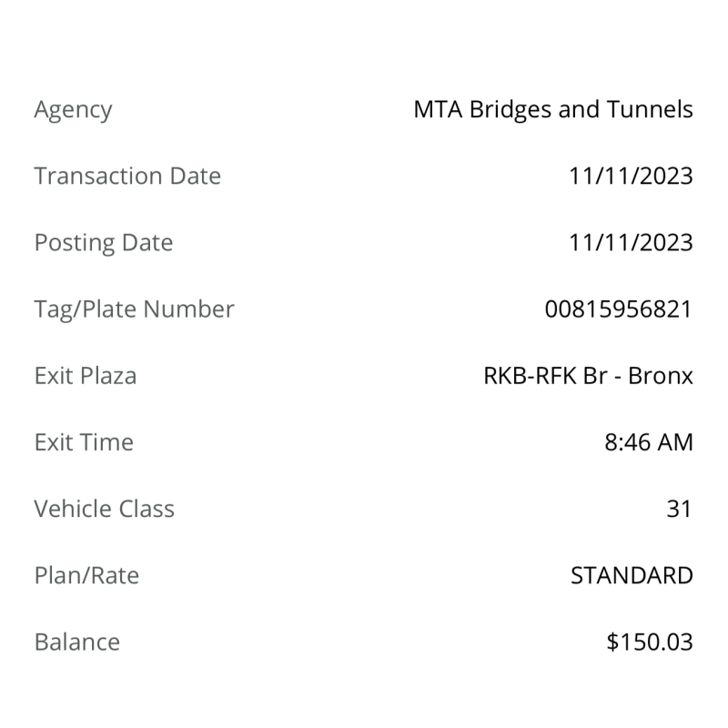Image resolution: width=728 pixels, height=728 pixels.
Task: Select the Transaction Date value 11/11/2023
Action: coord(631,177)
